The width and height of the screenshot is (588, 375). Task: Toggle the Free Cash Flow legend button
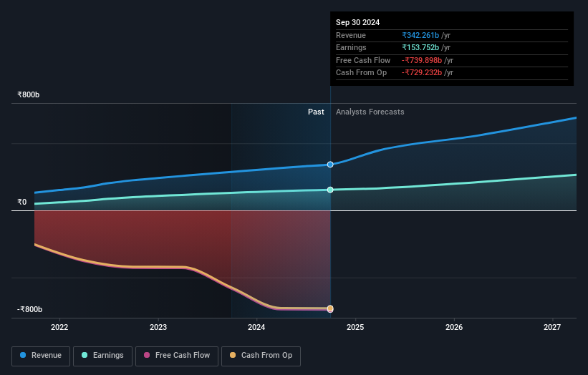click(177, 356)
